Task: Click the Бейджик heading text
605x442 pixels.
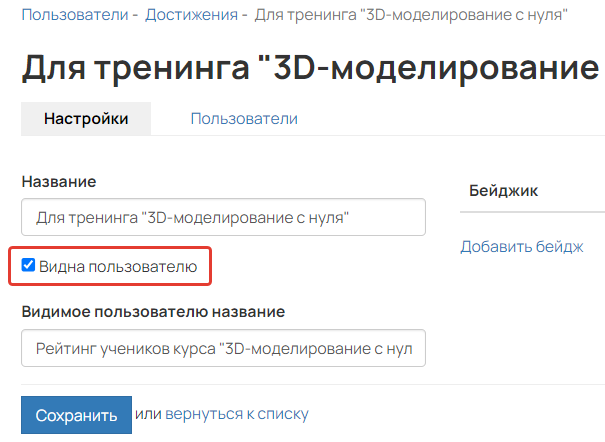Action: [503, 191]
